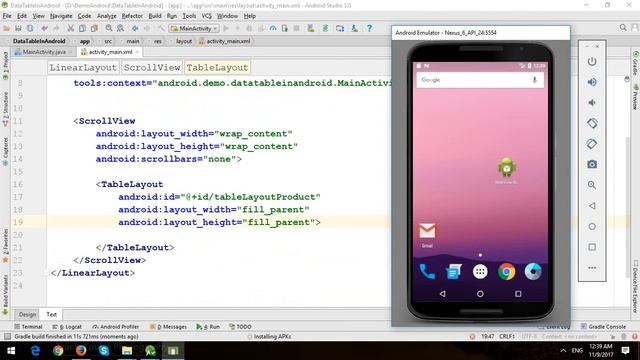
Task: Open the Messages tool window
Action: [168, 327]
